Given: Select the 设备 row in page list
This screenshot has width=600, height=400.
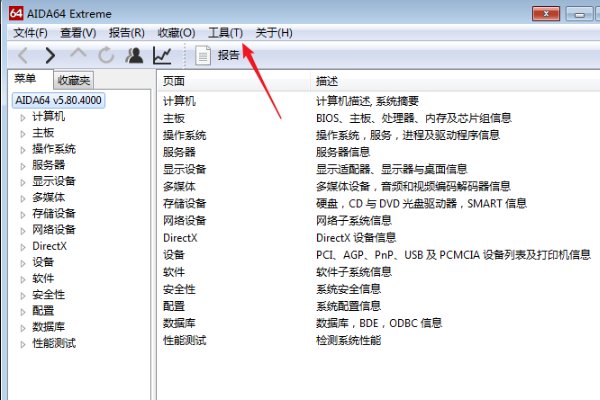Looking at the screenshot, I should [x=379, y=255].
